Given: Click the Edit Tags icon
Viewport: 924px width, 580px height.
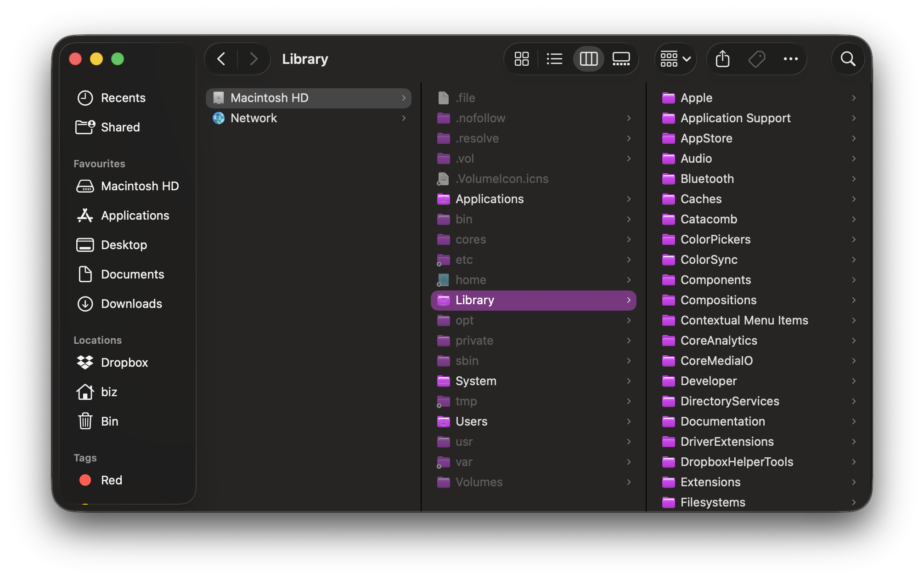Looking at the screenshot, I should pyautogui.click(x=756, y=59).
